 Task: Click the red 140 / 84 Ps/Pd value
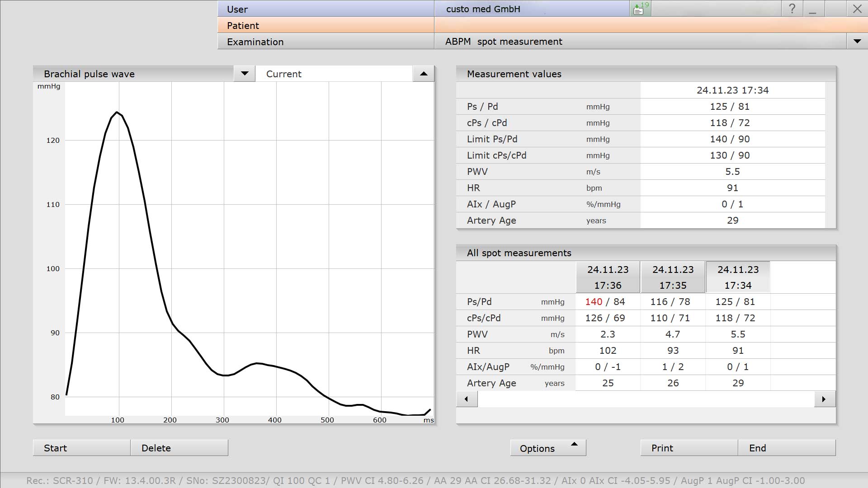click(605, 302)
